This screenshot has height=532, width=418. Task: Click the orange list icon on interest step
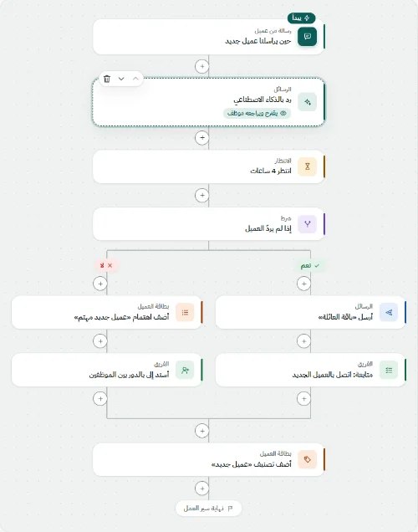click(x=185, y=312)
